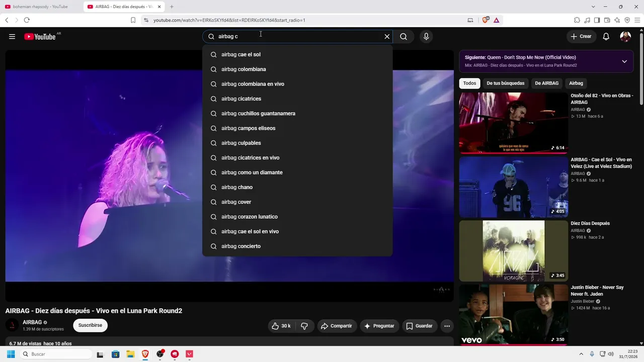
Task: Choose suggestion airbag cover
Action: pyautogui.click(x=297, y=202)
